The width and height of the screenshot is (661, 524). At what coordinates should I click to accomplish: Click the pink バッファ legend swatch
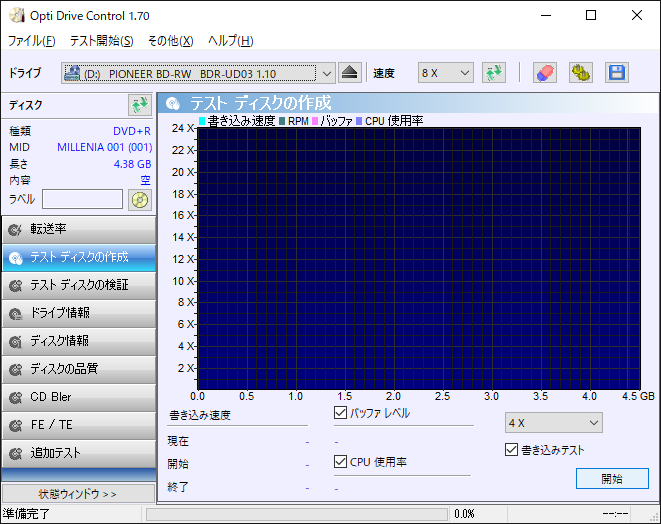[x=315, y=121]
